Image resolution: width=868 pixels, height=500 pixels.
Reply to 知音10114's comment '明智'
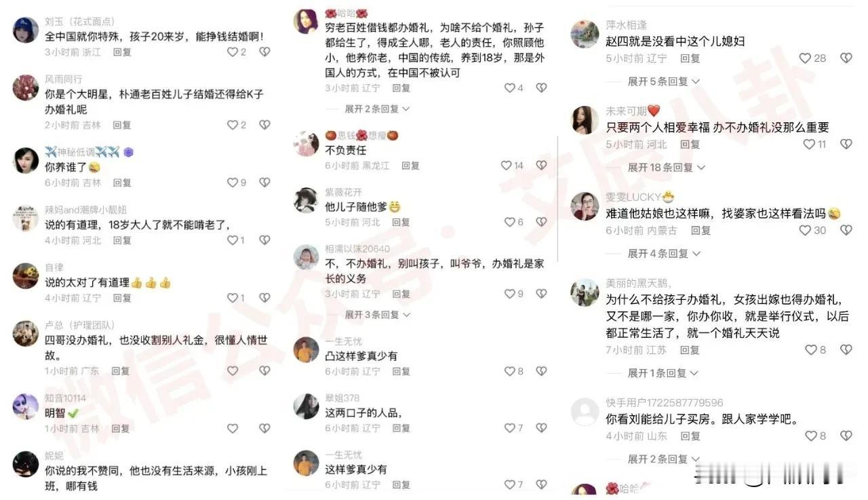tap(121, 429)
